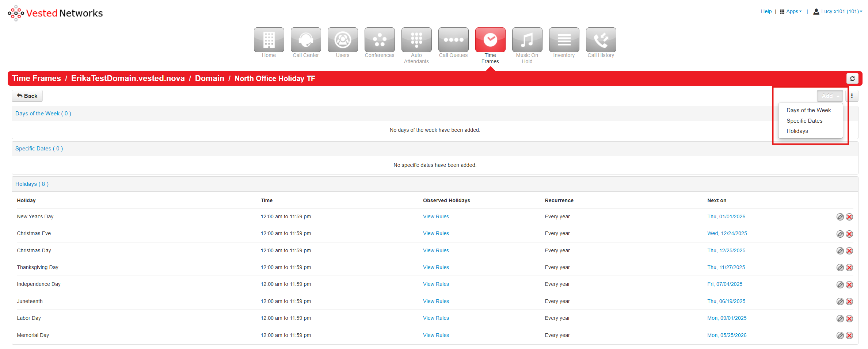Delete the Memorial Day holiday entry
This screenshot has width=868, height=349.
click(849, 335)
